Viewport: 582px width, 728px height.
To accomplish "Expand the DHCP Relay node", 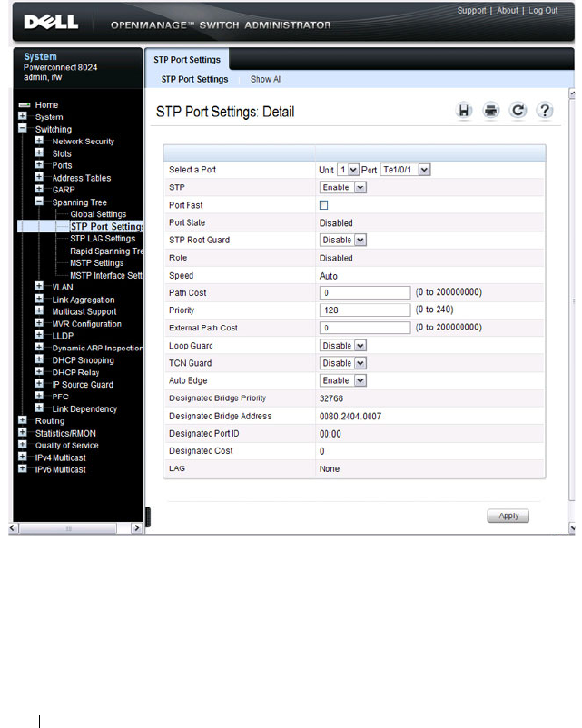I will click(x=39, y=371).
